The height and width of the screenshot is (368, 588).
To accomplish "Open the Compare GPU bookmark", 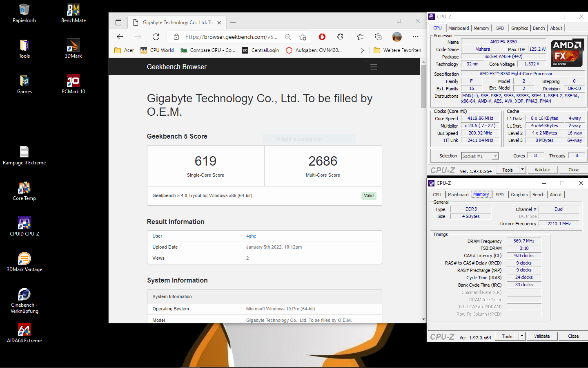I will tap(208, 50).
